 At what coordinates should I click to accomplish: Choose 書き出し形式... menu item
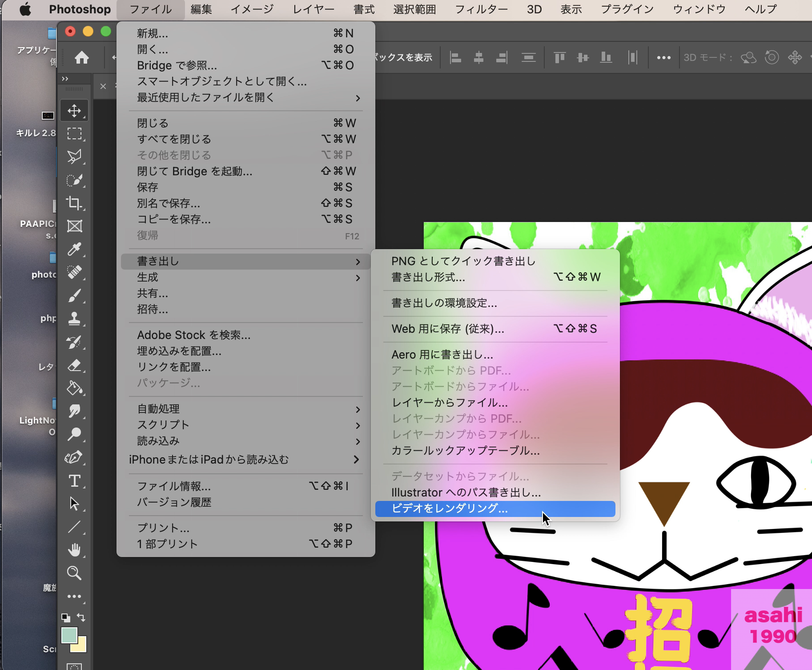click(495, 277)
